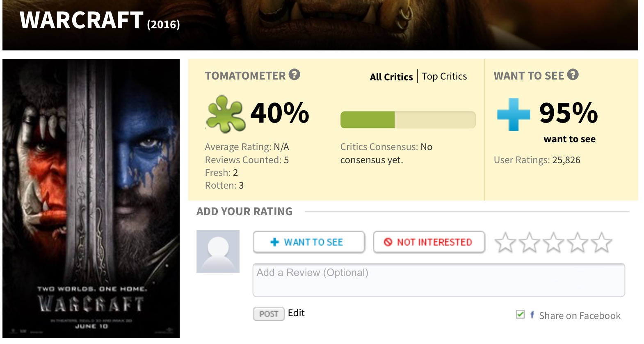Rate the movie one star
644x344 pixels.
pos(505,242)
